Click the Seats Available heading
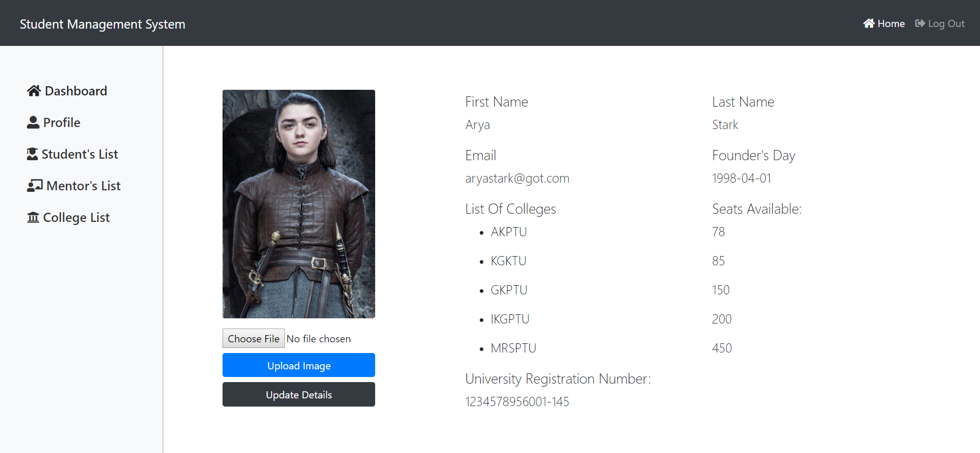Image resolution: width=980 pixels, height=453 pixels. coord(757,209)
